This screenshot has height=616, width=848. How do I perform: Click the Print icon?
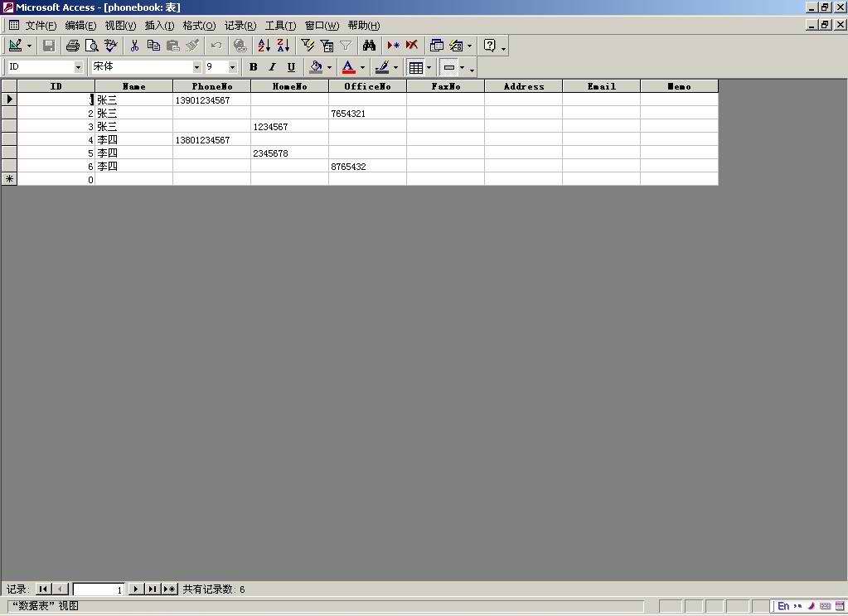click(x=72, y=46)
